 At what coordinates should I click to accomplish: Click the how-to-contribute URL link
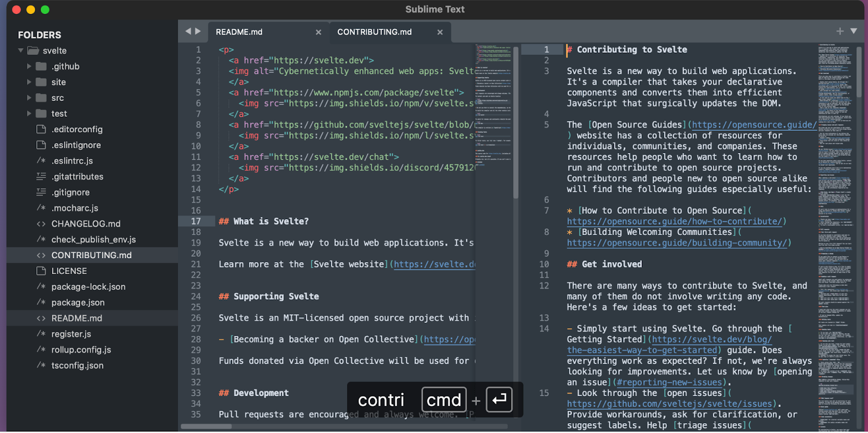pyautogui.click(x=674, y=221)
